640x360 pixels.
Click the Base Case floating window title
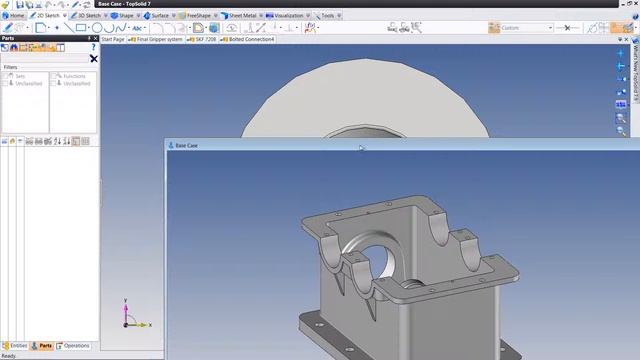(x=187, y=145)
